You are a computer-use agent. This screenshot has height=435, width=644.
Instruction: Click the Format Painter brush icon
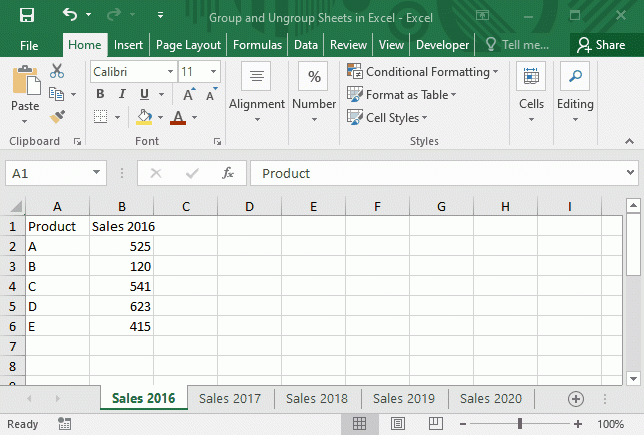[x=57, y=117]
